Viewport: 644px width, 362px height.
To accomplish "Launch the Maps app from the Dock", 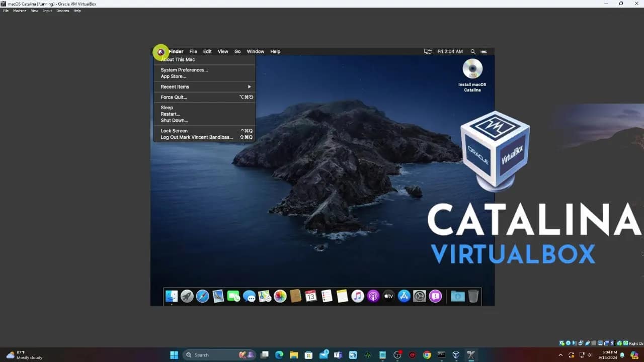I will 265,296.
